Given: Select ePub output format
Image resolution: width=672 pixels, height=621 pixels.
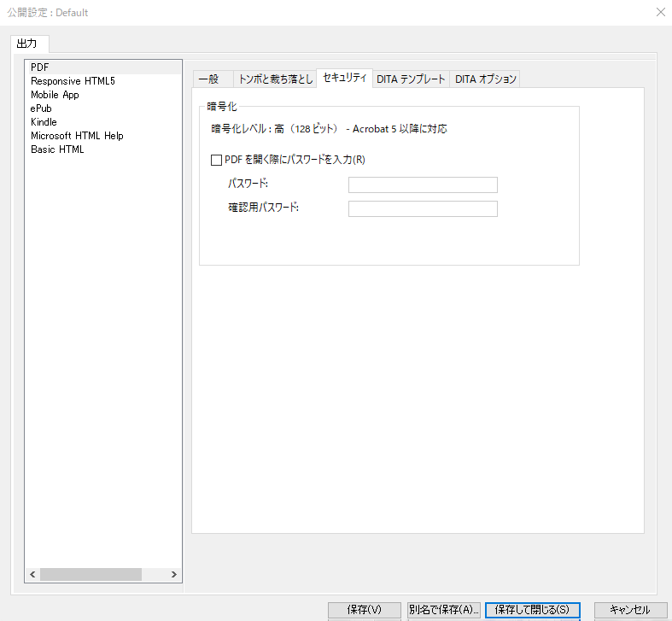Looking at the screenshot, I should [42, 108].
